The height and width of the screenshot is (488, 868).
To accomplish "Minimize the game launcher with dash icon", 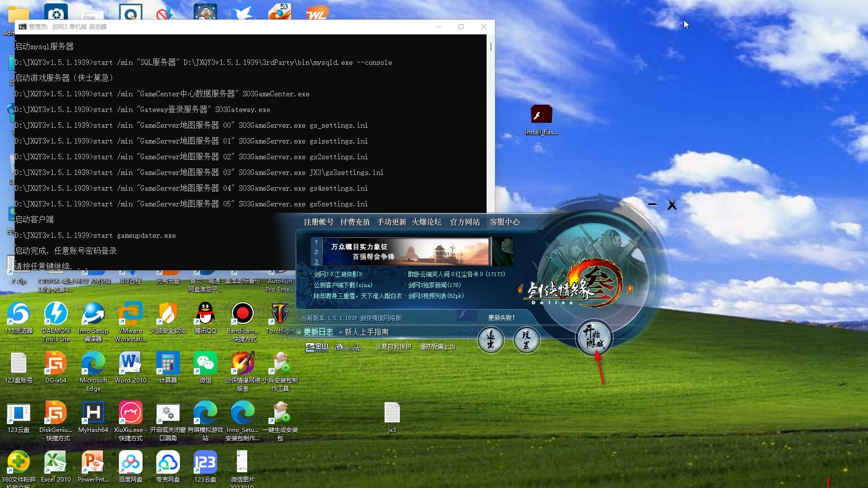I will (x=653, y=204).
